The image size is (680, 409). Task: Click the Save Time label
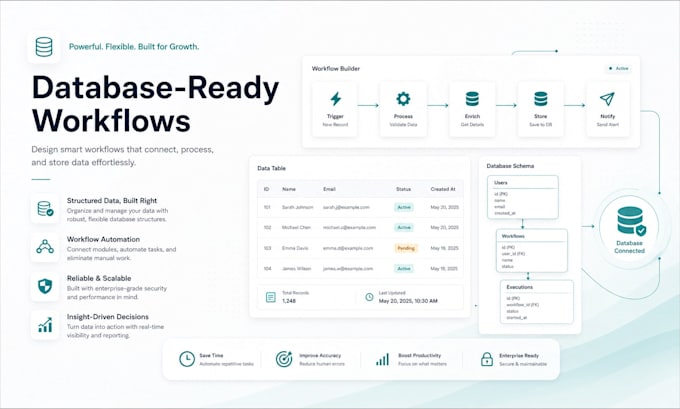coord(211,355)
